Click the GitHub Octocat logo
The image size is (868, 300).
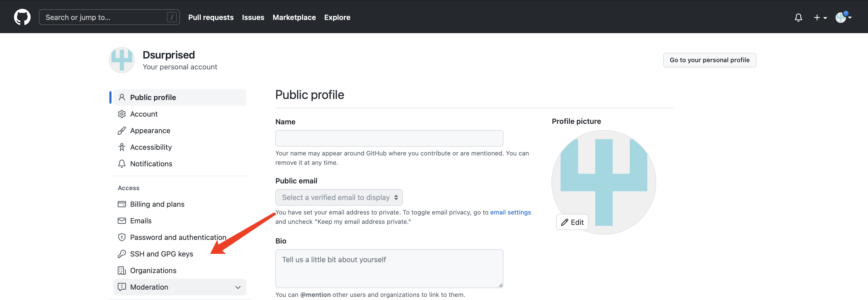(22, 17)
